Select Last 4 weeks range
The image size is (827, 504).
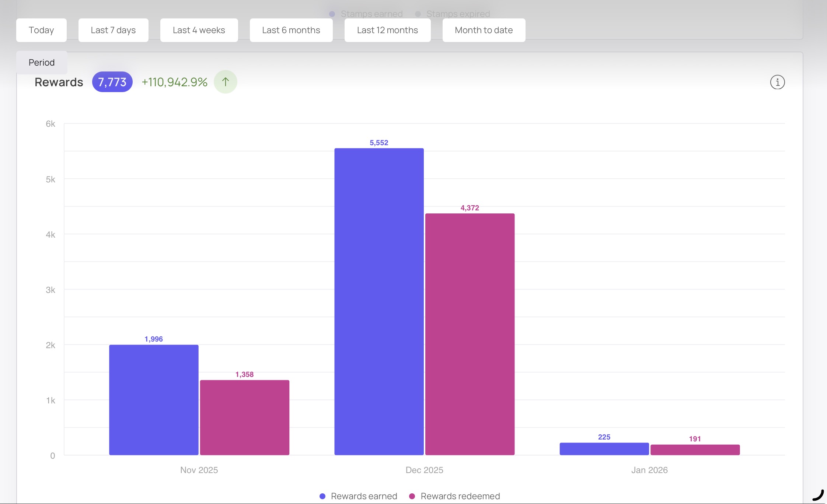click(x=199, y=30)
